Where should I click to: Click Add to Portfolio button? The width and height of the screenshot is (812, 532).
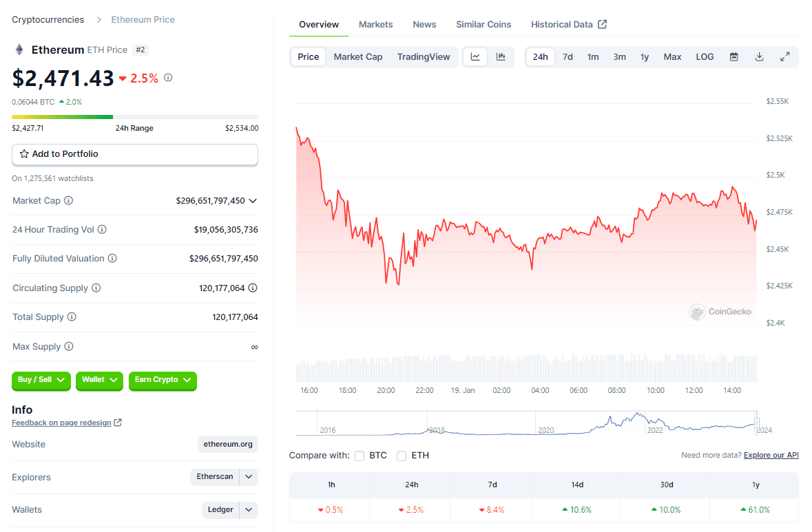(x=134, y=154)
